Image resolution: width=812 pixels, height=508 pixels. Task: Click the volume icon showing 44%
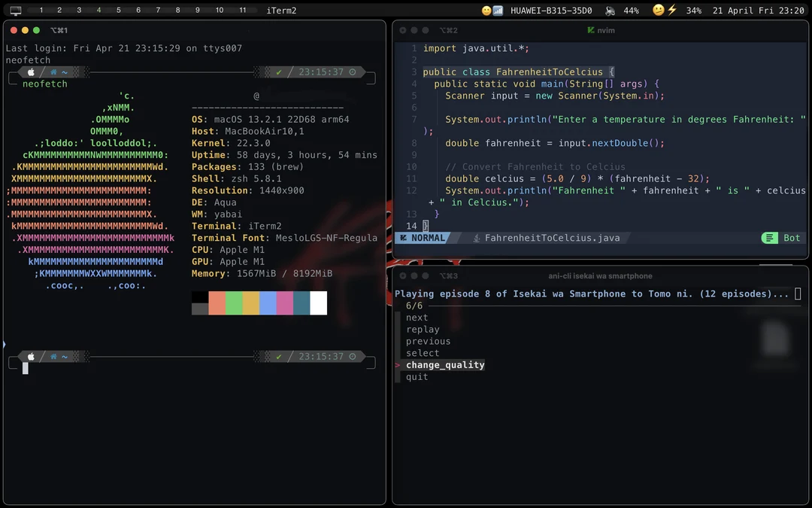[x=610, y=11]
